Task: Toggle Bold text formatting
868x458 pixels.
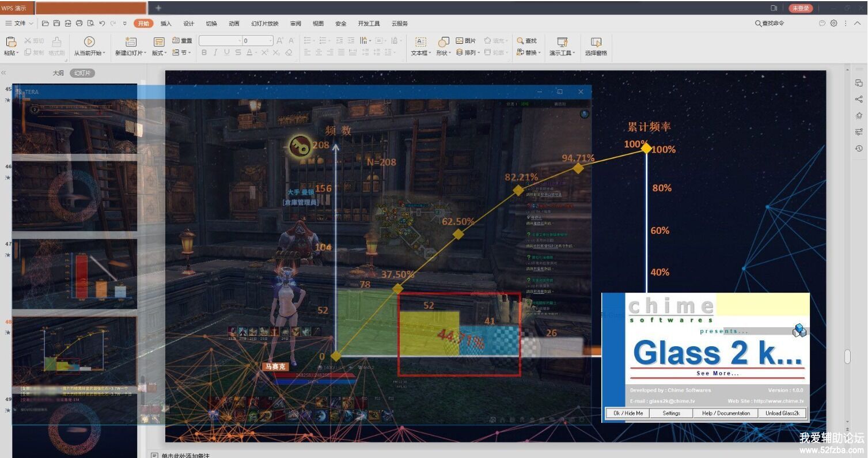Action: click(204, 52)
